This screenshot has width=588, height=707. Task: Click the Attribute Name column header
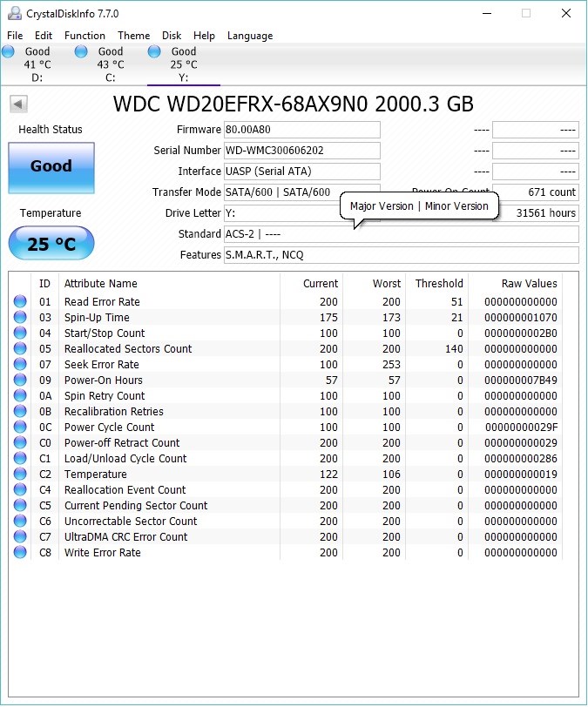169,284
